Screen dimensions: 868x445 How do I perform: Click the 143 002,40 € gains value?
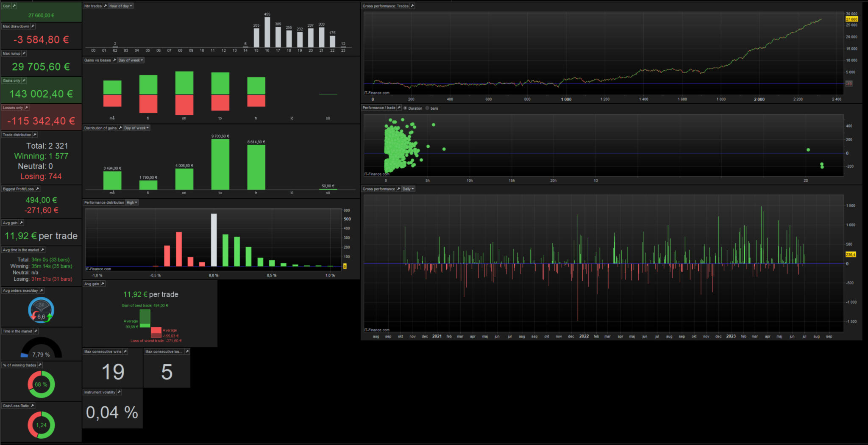[x=41, y=94]
